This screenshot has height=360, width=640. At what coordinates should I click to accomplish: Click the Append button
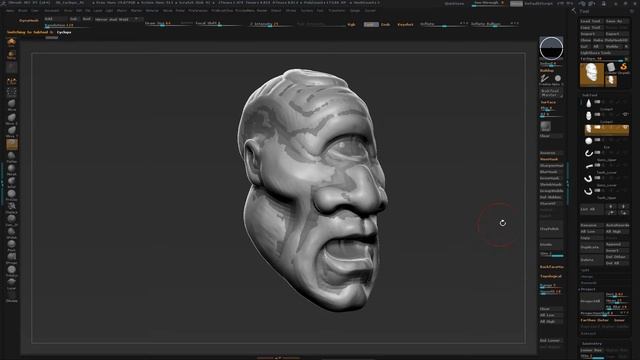click(x=617, y=244)
